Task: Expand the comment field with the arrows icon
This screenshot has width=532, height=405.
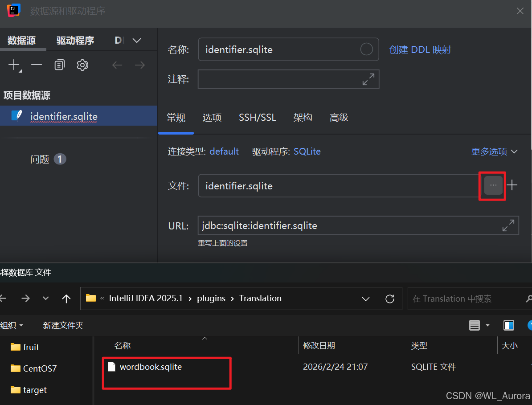Action: [368, 79]
